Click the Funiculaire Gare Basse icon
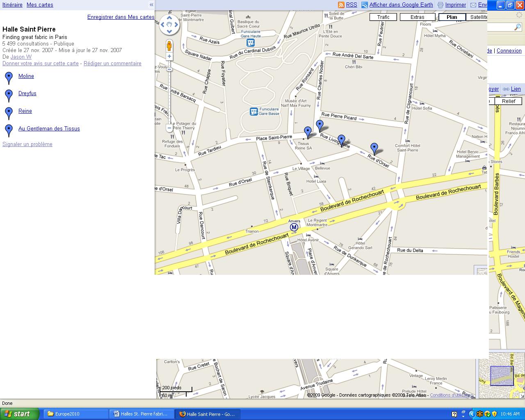The height and width of the screenshot is (420, 525). pos(253,111)
